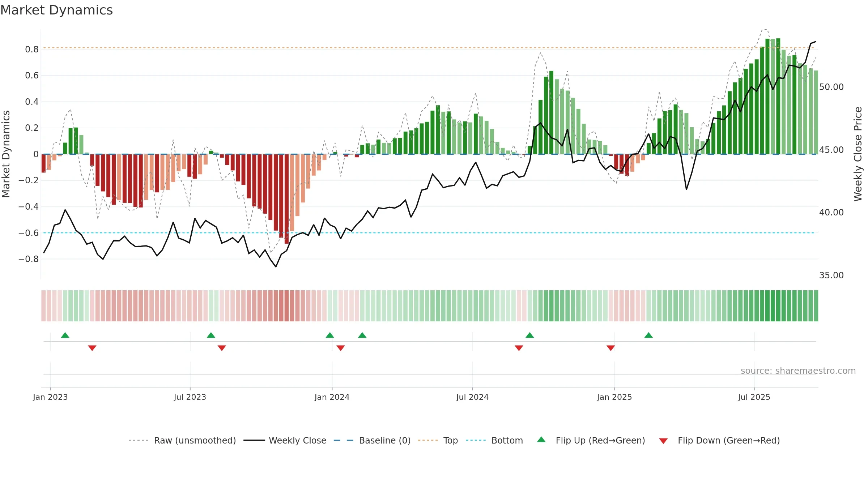The width and height of the screenshot is (868, 488).
Task: Click the 'Jan 2025' x-axis label
Action: pos(614,397)
